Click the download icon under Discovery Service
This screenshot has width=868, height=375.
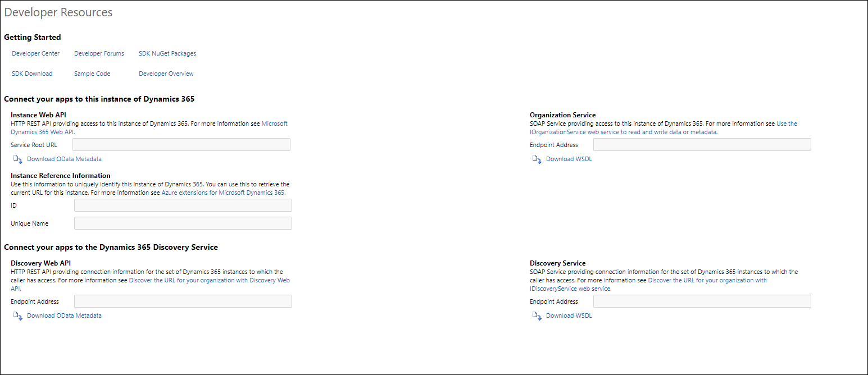[x=537, y=316]
